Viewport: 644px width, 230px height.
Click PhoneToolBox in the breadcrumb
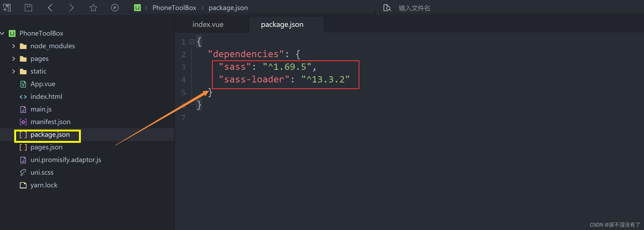[174, 8]
